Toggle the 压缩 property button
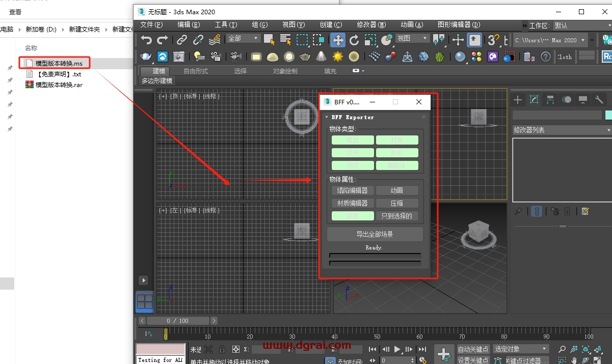 coord(397,203)
